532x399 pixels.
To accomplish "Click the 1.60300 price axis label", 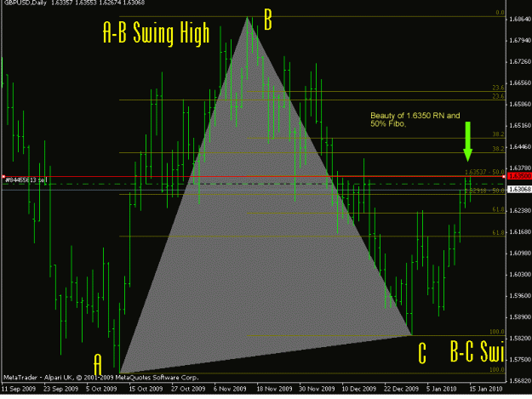I will point(520,274).
